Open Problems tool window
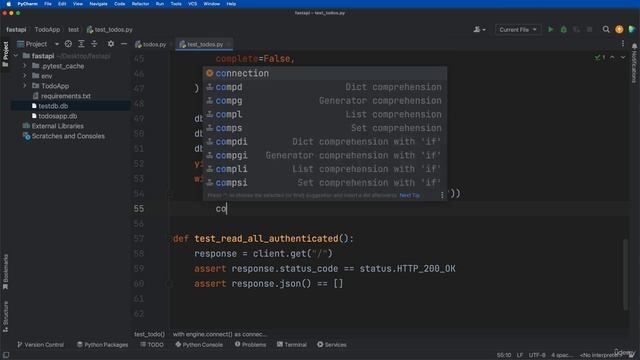This screenshot has height=360, width=640. [x=250, y=345]
